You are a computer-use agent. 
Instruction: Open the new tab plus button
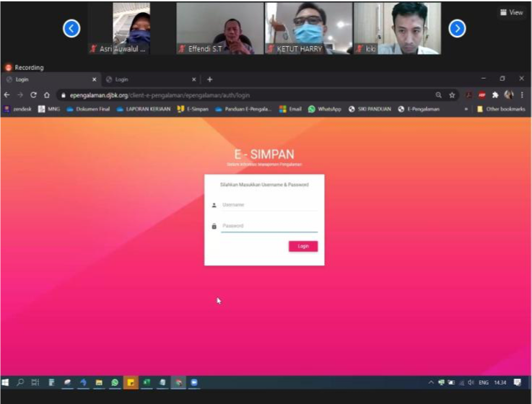209,79
